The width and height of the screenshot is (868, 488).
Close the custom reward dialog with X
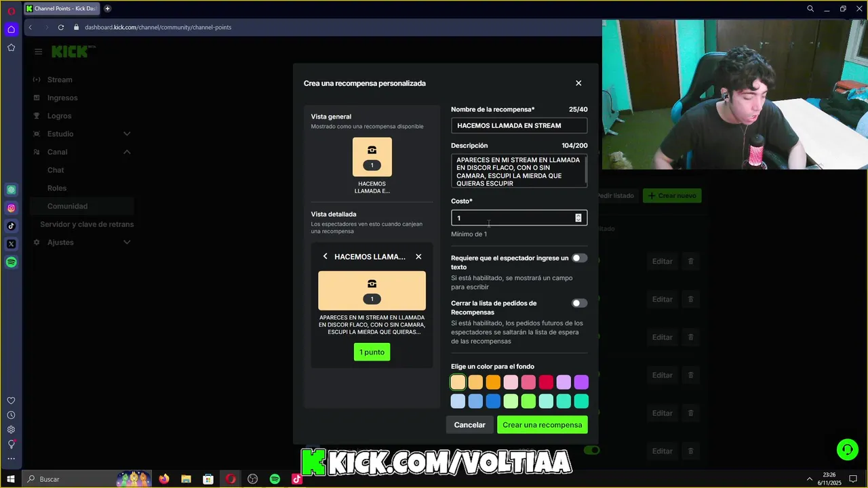coord(578,83)
